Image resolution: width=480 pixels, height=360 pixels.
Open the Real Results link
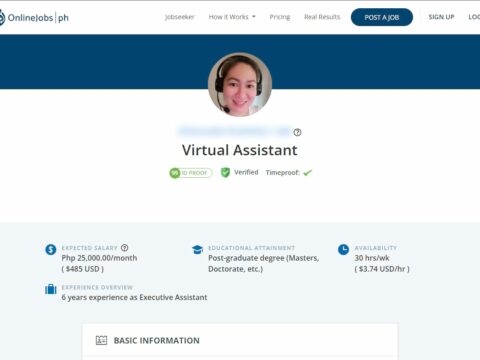[322, 17]
